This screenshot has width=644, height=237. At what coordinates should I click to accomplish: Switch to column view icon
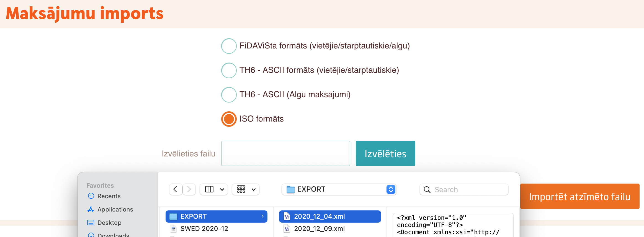[x=209, y=189]
